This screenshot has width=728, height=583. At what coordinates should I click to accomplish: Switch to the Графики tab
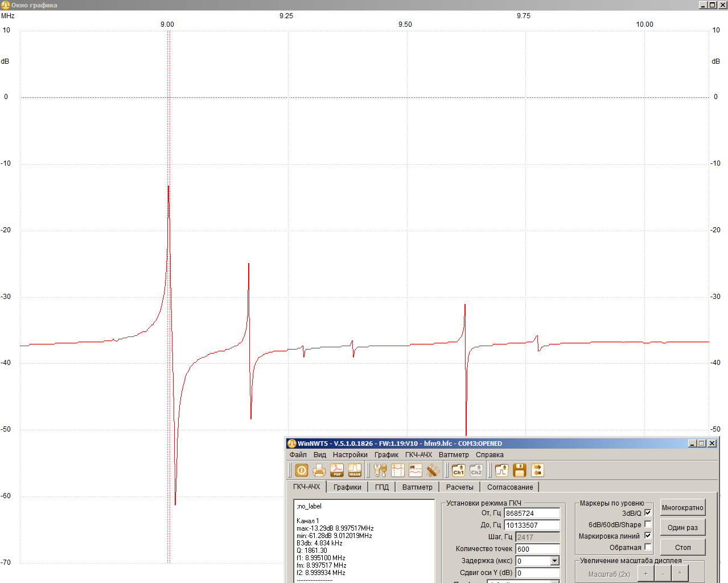tap(347, 487)
